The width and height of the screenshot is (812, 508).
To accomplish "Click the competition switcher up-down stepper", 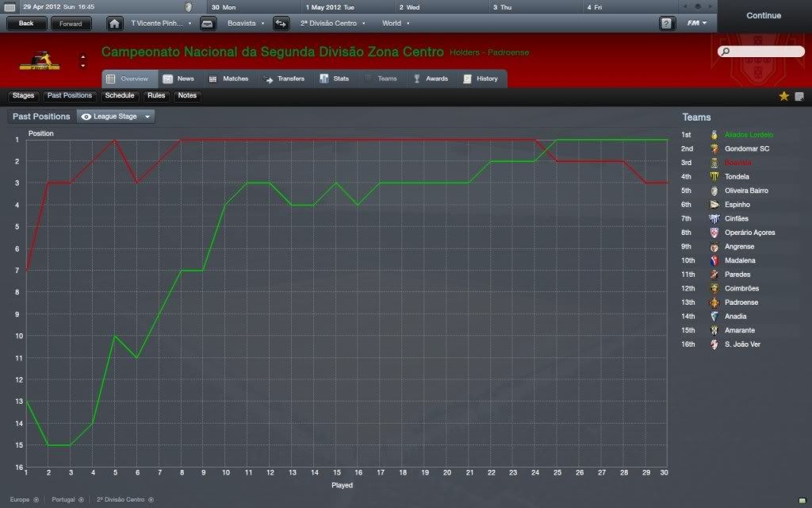I will [82, 60].
